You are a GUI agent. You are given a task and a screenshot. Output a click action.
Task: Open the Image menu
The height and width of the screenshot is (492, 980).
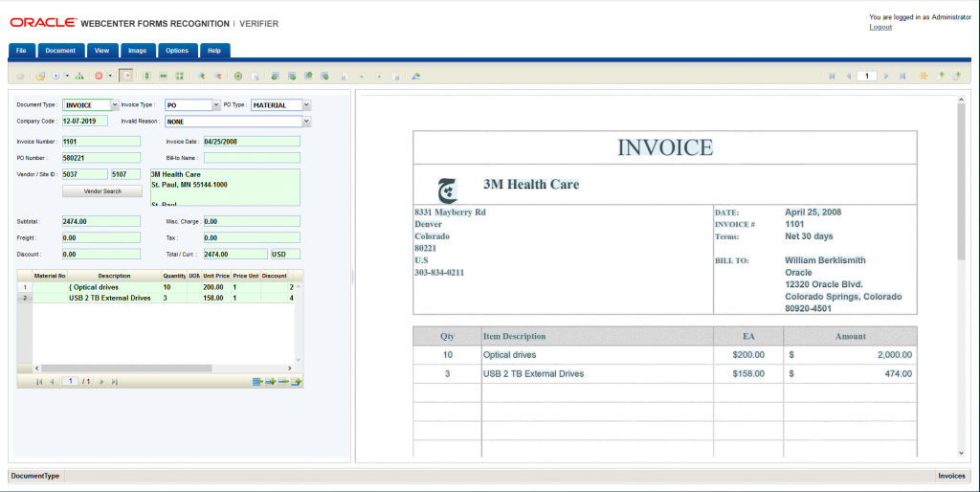pyautogui.click(x=137, y=51)
